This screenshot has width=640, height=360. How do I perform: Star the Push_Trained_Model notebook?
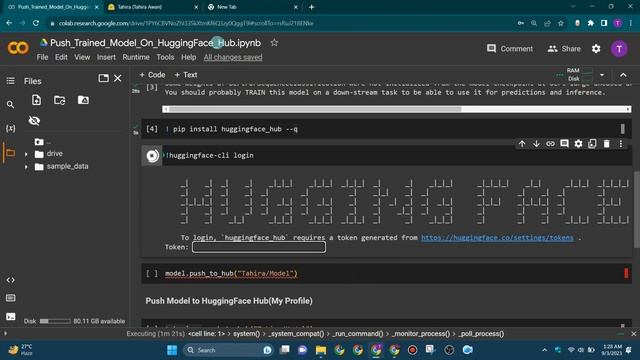coord(274,42)
